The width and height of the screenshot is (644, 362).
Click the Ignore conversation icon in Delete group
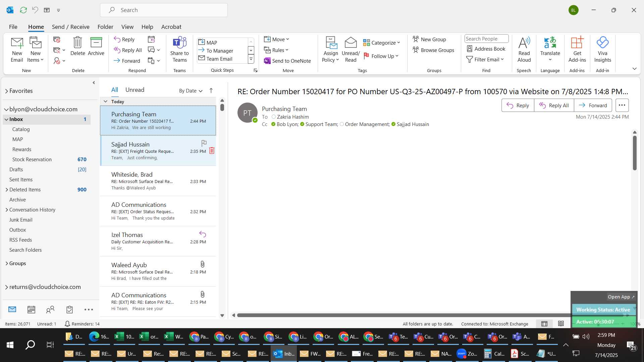tap(57, 40)
